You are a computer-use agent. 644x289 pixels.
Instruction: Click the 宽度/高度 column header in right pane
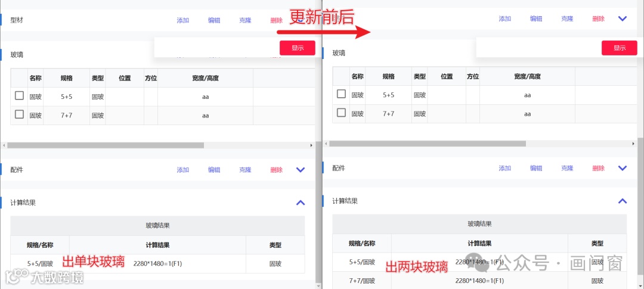click(x=527, y=76)
